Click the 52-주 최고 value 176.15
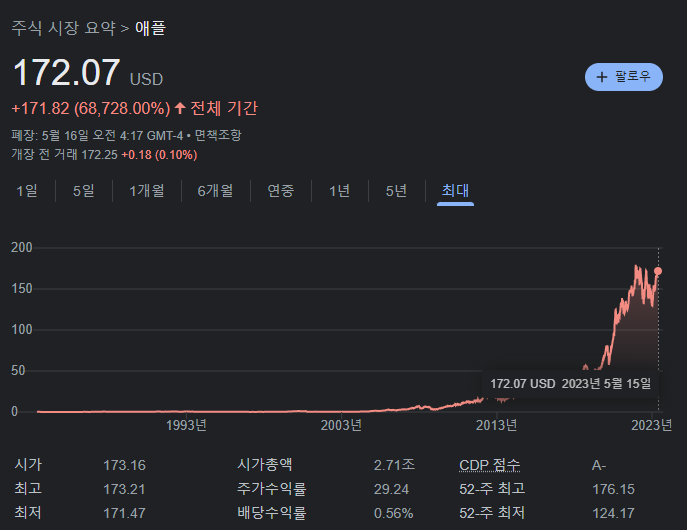 [x=613, y=489]
